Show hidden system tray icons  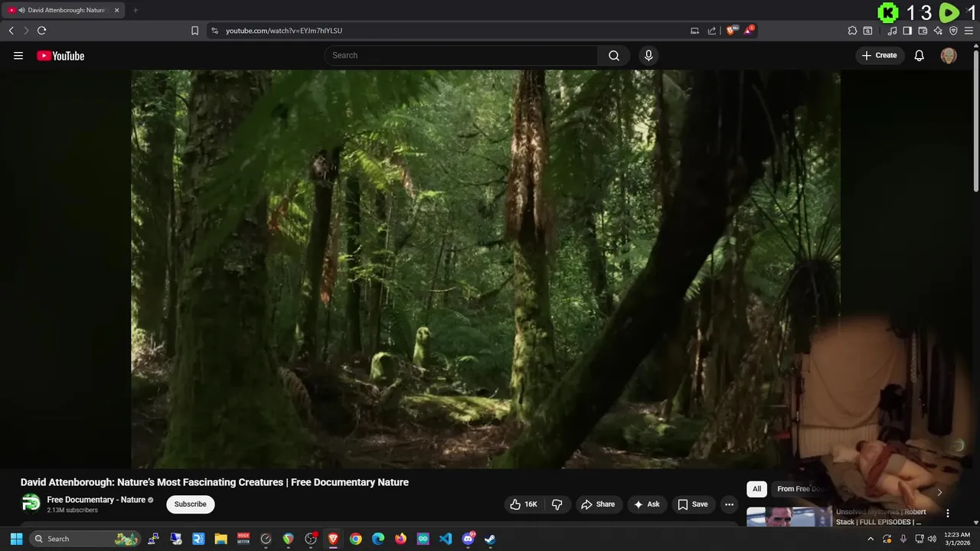[871, 539]
